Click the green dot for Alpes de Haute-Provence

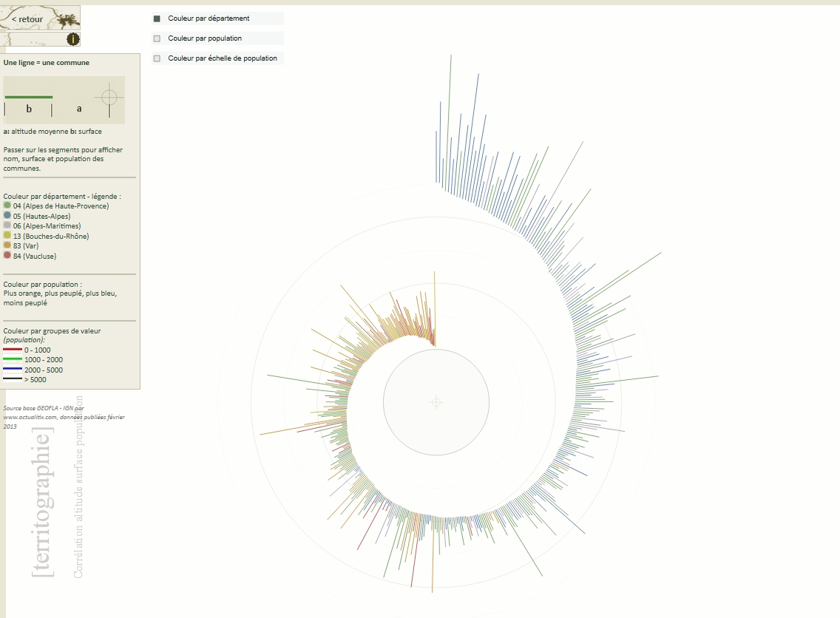coord(7,205)
